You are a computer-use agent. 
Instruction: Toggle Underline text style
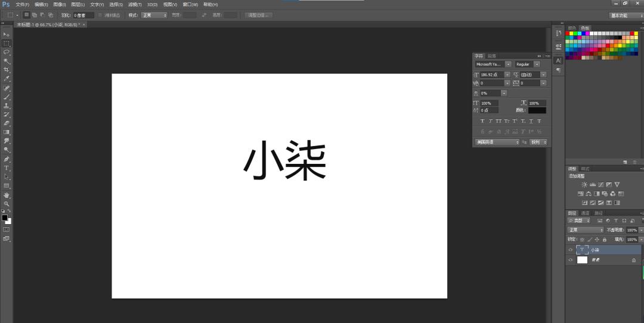(531, 121)
